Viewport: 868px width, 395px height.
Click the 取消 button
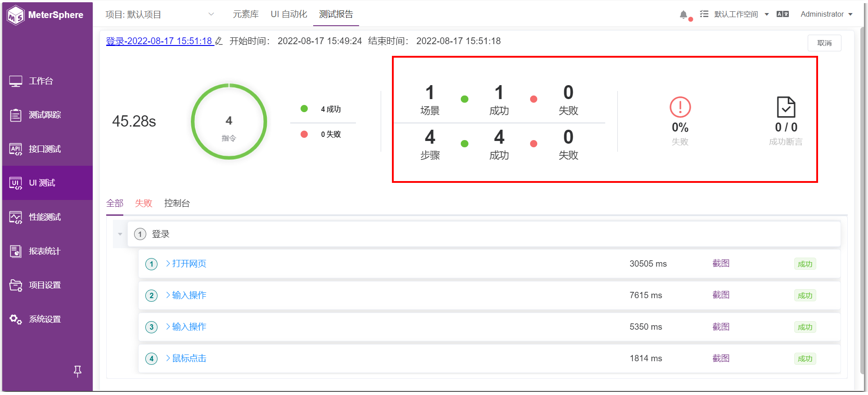[x=824, y=43]
